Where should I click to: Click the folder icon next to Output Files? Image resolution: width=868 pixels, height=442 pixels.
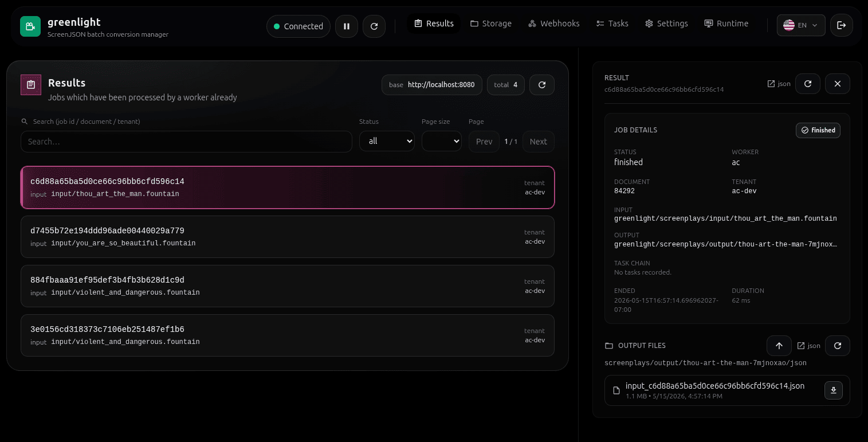click(x=609, y=346)
